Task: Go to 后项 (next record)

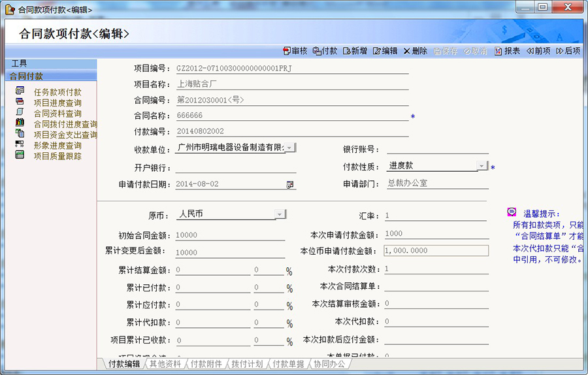Action: 568,51
